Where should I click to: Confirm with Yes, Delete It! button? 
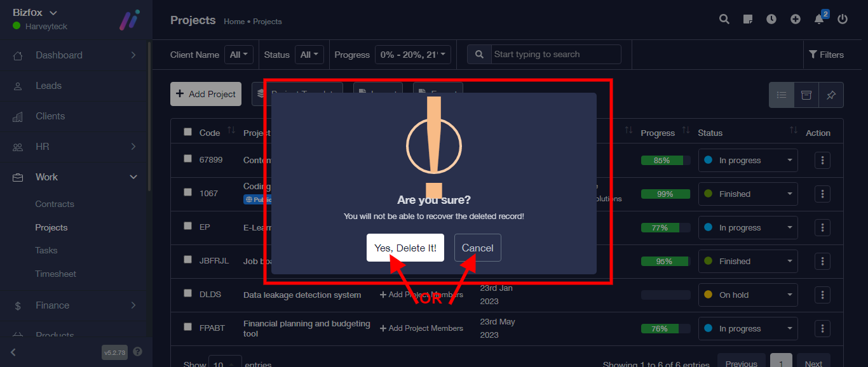pyautogui.click(x=405, y=248)
